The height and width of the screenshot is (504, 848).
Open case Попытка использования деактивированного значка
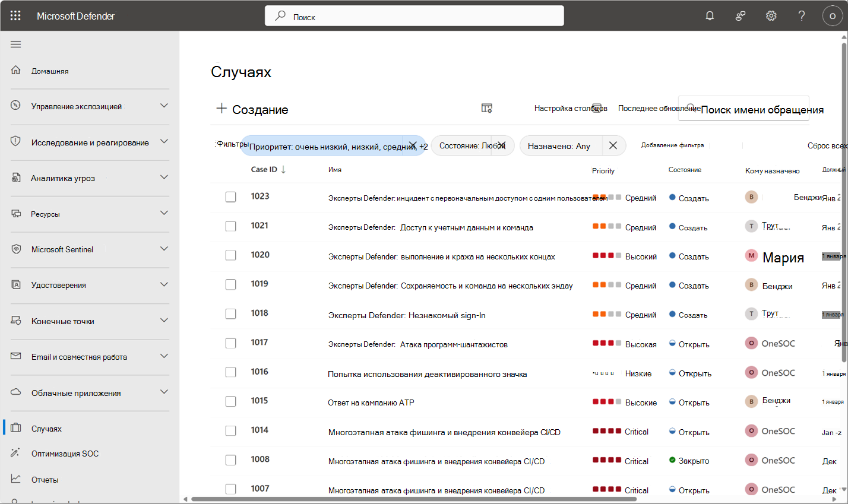coord(428,374)
